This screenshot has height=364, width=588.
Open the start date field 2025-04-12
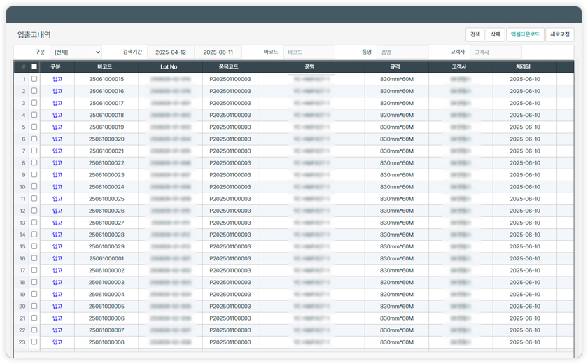[171, 52]
